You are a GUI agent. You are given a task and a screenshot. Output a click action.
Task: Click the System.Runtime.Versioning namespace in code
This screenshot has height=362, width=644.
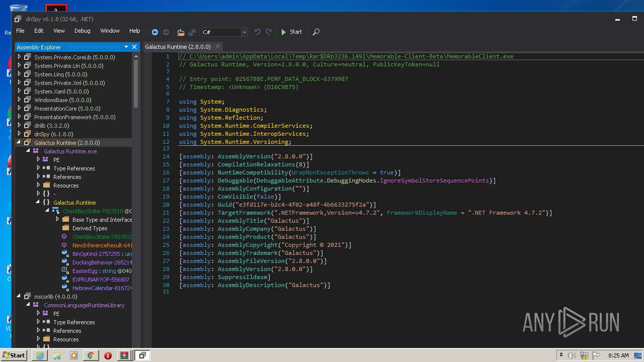(x=245, y=142)
